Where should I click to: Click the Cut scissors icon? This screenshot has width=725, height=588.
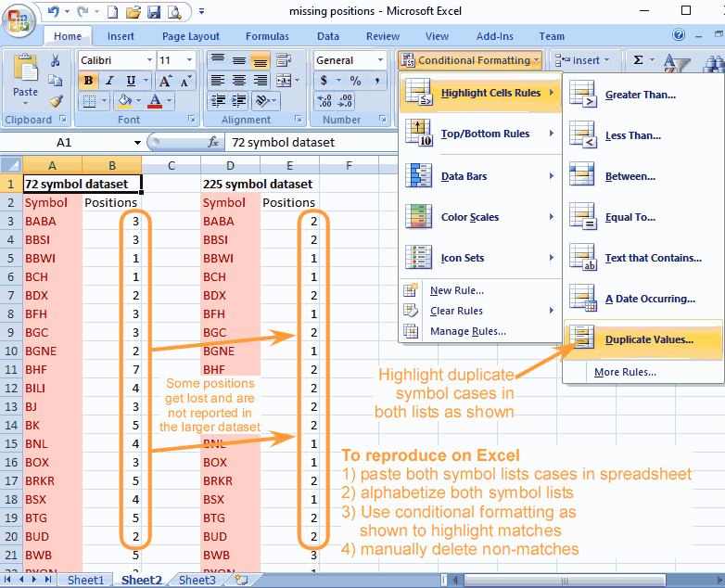[56, 60]
